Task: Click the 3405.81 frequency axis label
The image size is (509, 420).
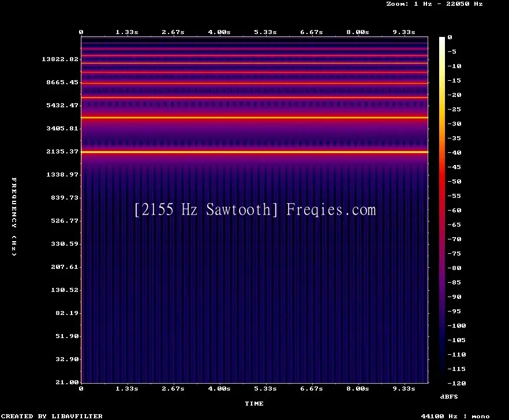Action: [x=62, y=128]
